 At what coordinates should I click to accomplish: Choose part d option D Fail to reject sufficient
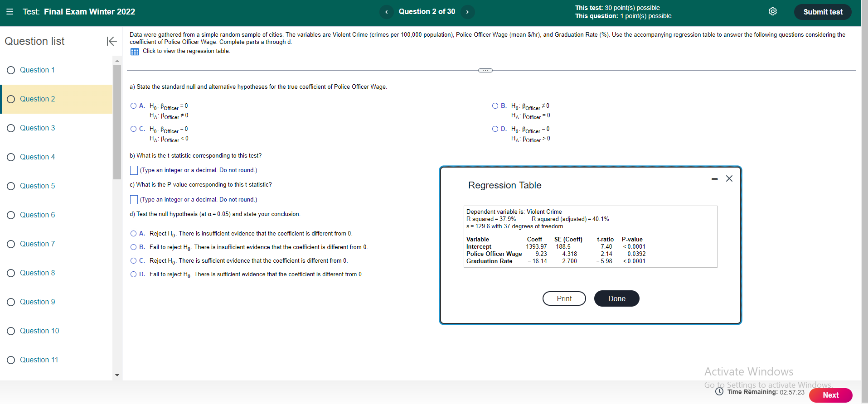coord(133,274)
